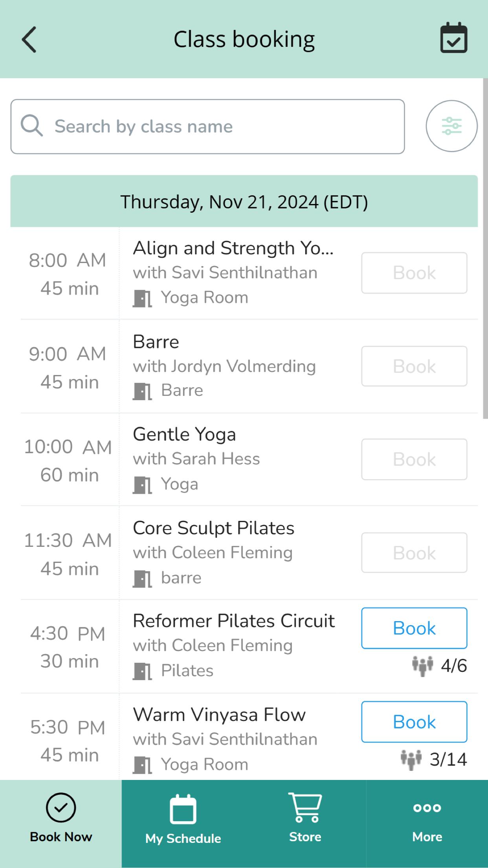
Task: Open the calendar check icon in the header
Action: pos(453,38)
